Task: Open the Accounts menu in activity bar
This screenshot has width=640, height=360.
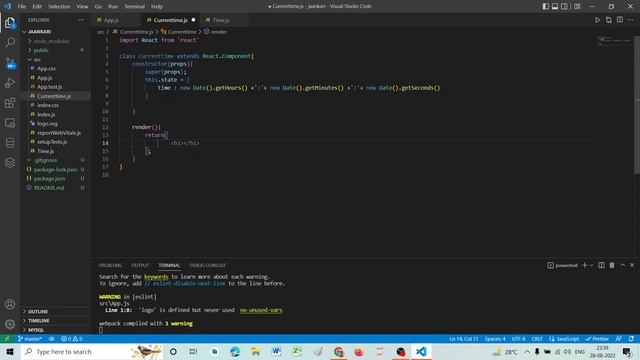Action: click(10, 304)
